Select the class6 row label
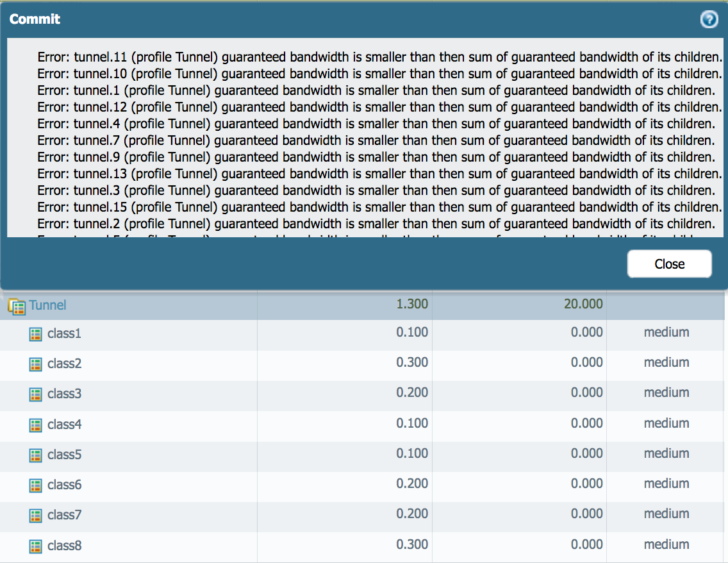The width and height of the screenshot is (728, 563). click(65, 485)
